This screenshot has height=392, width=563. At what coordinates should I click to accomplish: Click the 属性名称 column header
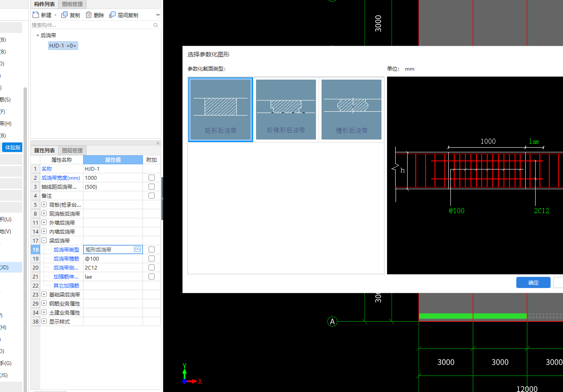click(62, 160)
